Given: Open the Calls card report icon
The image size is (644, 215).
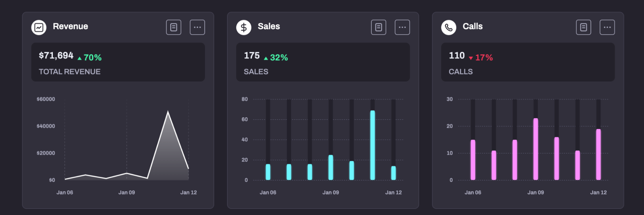Looking at the screenshot, I should (x=583, y=27).
